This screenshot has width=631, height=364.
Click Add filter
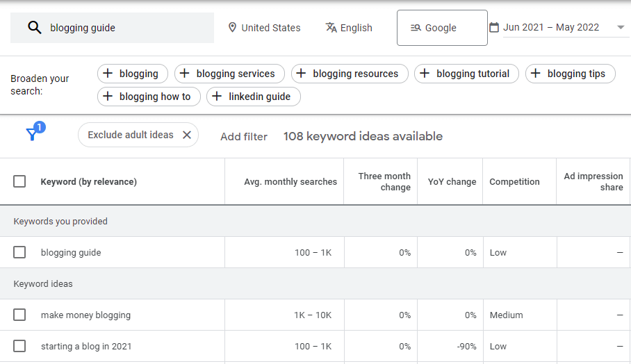click(244, 137)
